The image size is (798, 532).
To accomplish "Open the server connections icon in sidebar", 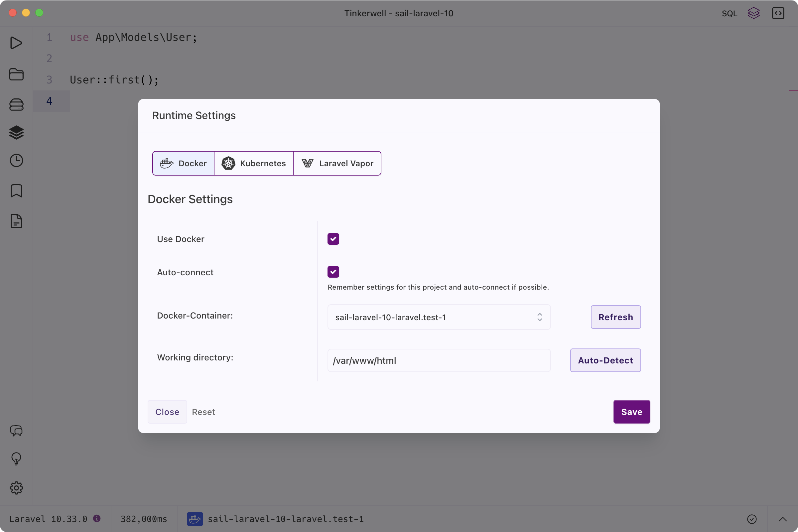I will pyautogui.click(x=16, y=104).
